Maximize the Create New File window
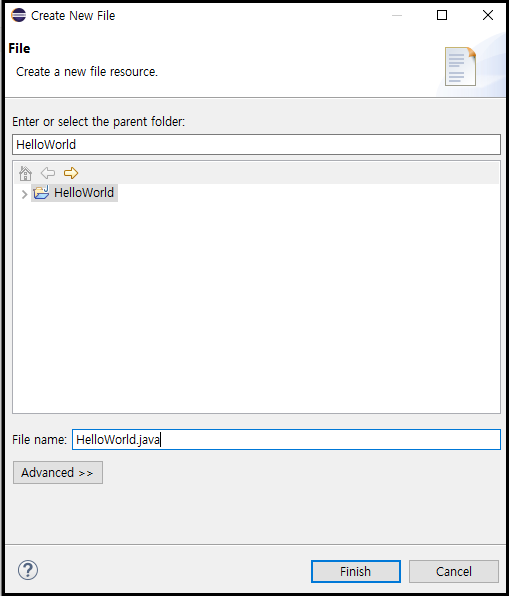The width and height of the screenshot is (509, 596). tap(442, 15)
